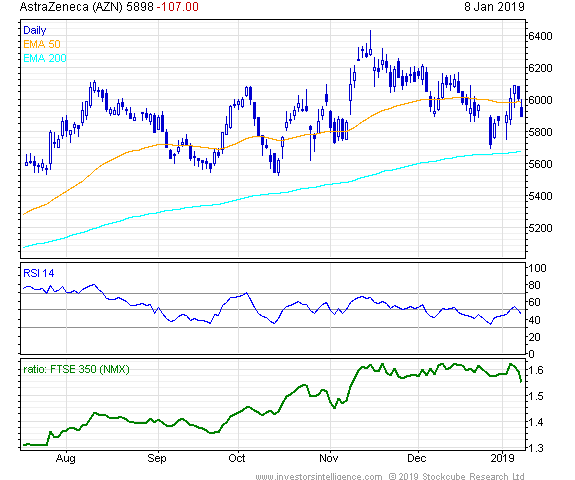Image resolution: width=575 pixels, height=480 pixels.
Task: Click the 2019 year label on axis
Action: pyautogui.click(x=502, y=458)
